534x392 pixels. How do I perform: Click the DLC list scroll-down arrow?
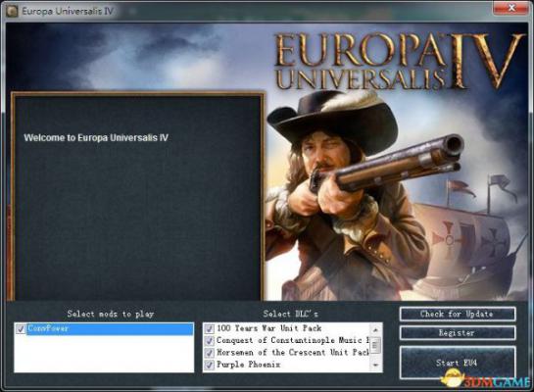pyautogui.click(x=375, y=366)
